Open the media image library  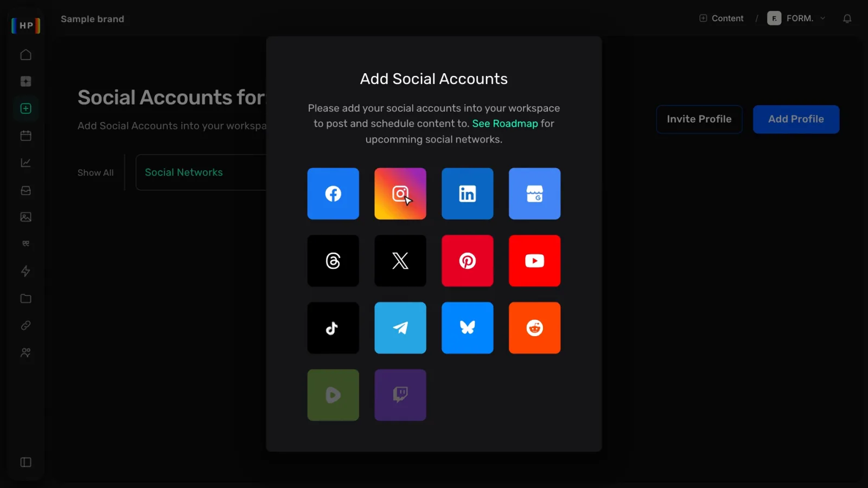[x=25, y=217]
